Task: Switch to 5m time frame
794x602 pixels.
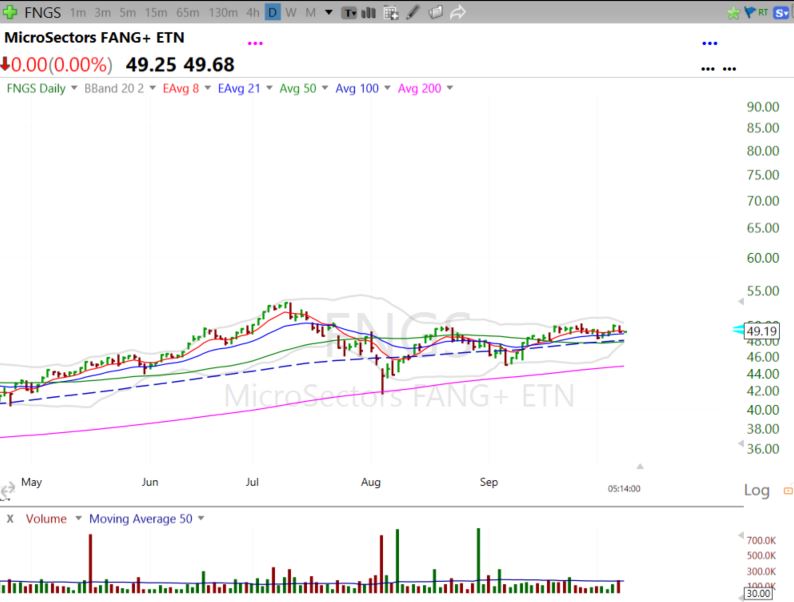Action: point(128,13)
